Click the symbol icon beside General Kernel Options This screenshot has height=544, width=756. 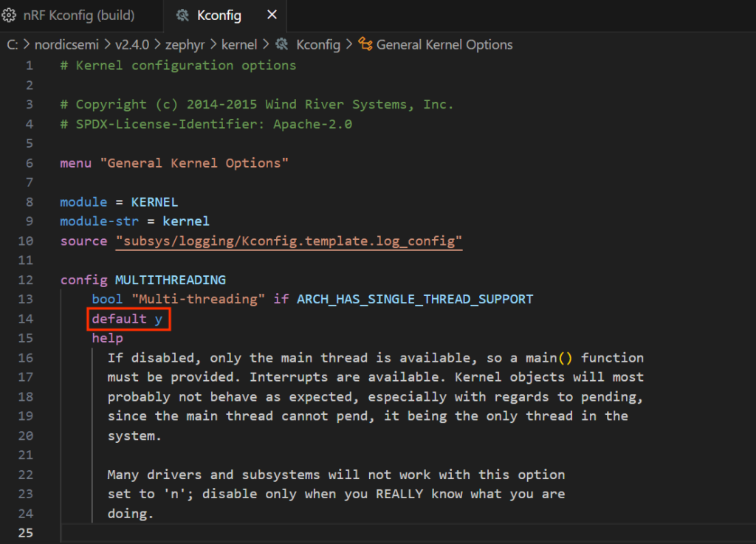click(365, 44)
